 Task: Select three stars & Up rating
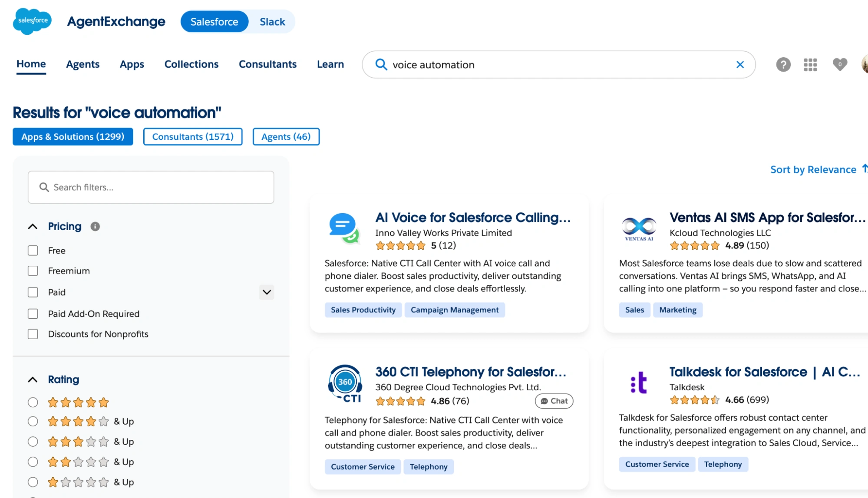(x=33, y=442)
